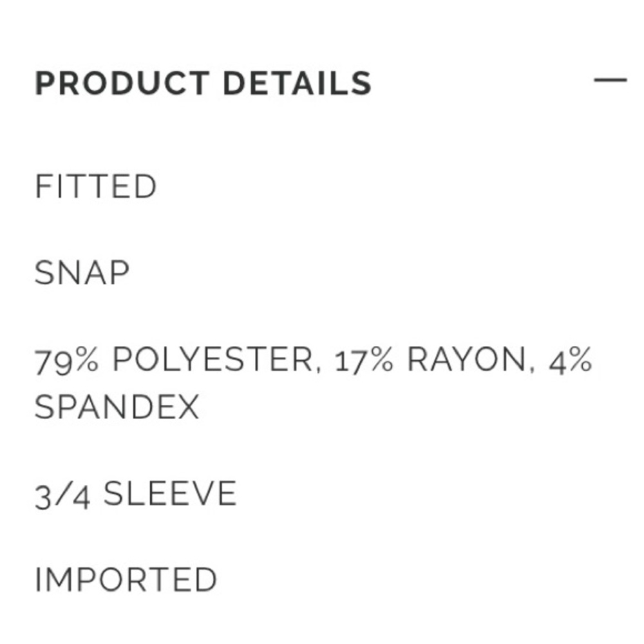
Task: Click the word RAYON in fabric composition
Action: coord(466,359)
